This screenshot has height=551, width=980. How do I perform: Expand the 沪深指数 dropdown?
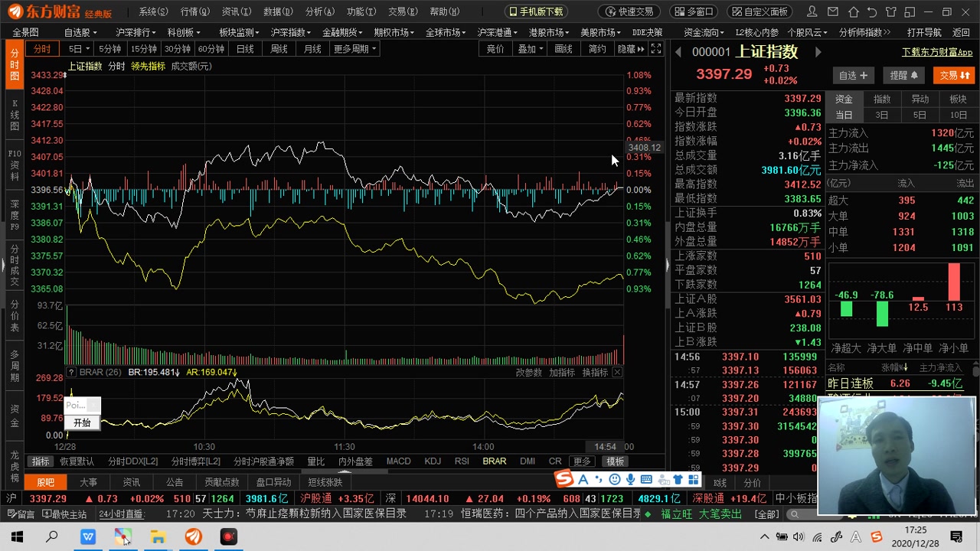291,32
